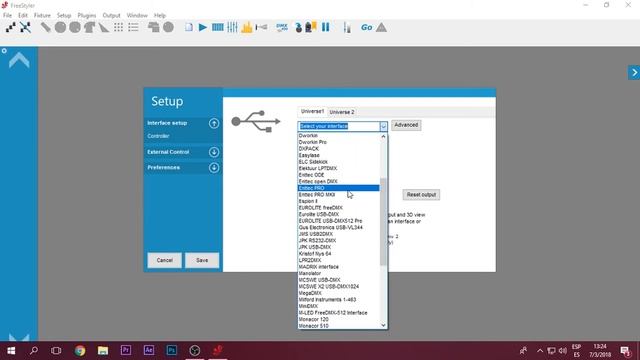Open the File menu
This screenshot has height=360, width=640.
tap(7, 15)
